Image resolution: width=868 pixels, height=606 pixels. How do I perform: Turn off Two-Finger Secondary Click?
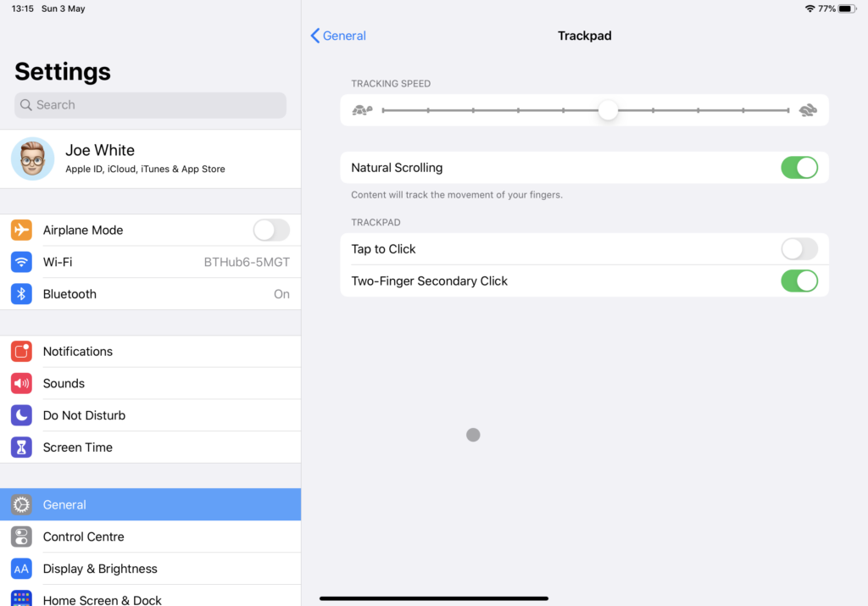tap(799, 281)
